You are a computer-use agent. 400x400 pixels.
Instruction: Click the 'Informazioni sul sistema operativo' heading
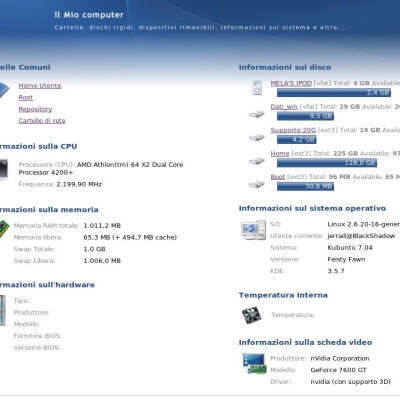tap(312, 208)
